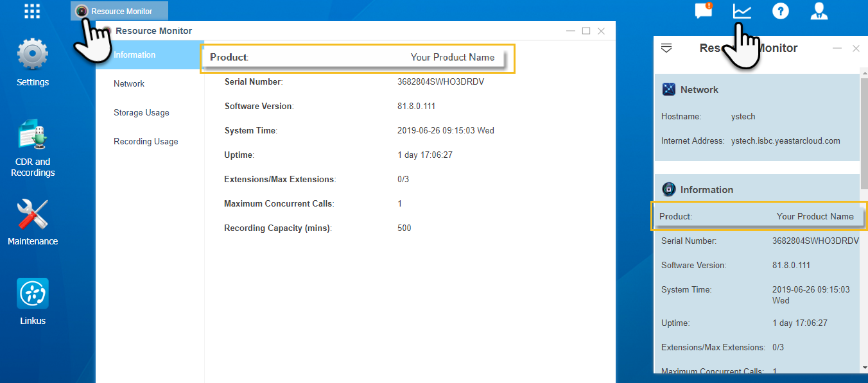Click the Resource Monitor chart icon
The height and width of the screenshot is (383, 868).
click(x=742, y=11)
